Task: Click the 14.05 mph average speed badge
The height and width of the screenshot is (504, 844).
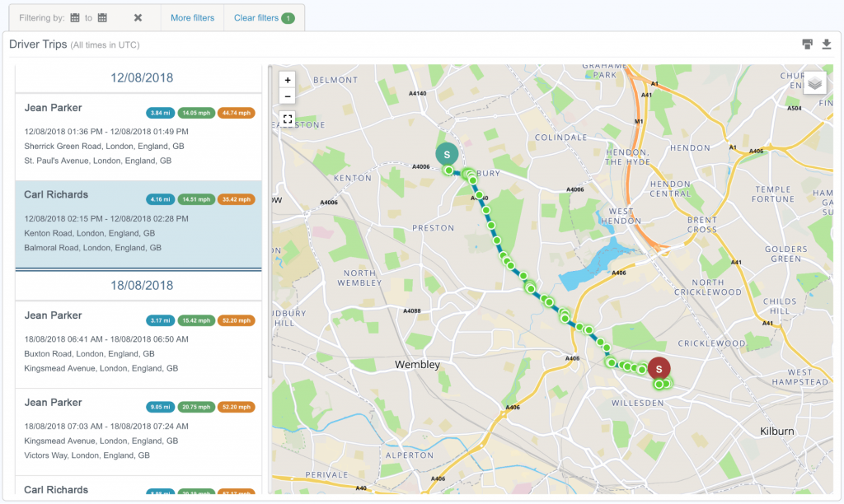Action: pyautogui.click(x=196, y=113)
